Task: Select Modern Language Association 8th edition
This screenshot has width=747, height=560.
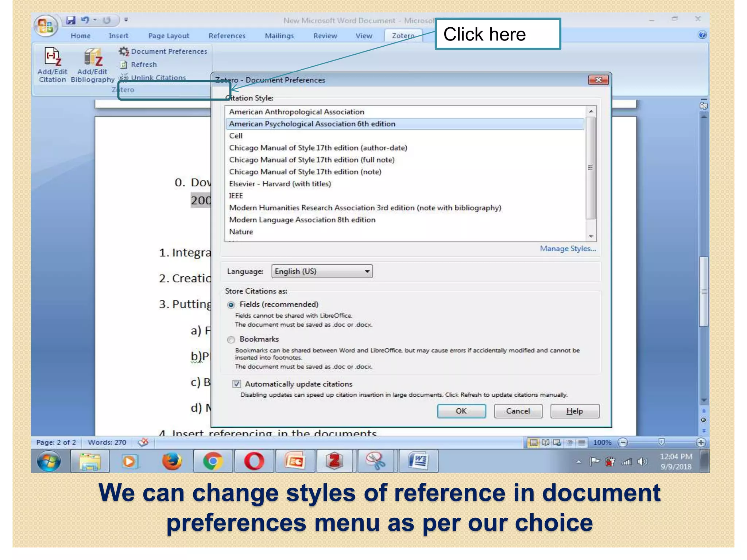Action: pos(405,220)
